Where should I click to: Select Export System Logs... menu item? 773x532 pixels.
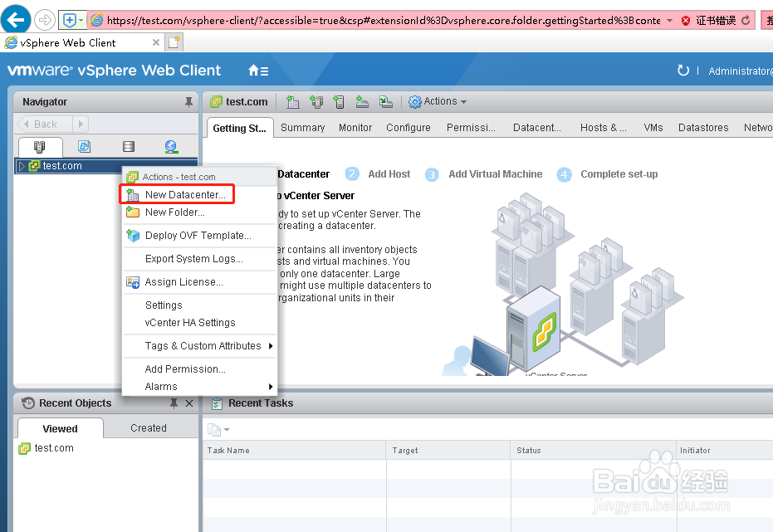(199, 259)
